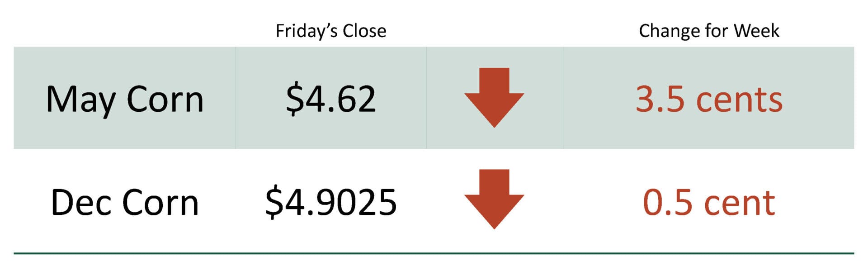The height and width of the screenshot is (266, 868).
Task: Select the Friday's Close column header
Action: tap(331, 31)
